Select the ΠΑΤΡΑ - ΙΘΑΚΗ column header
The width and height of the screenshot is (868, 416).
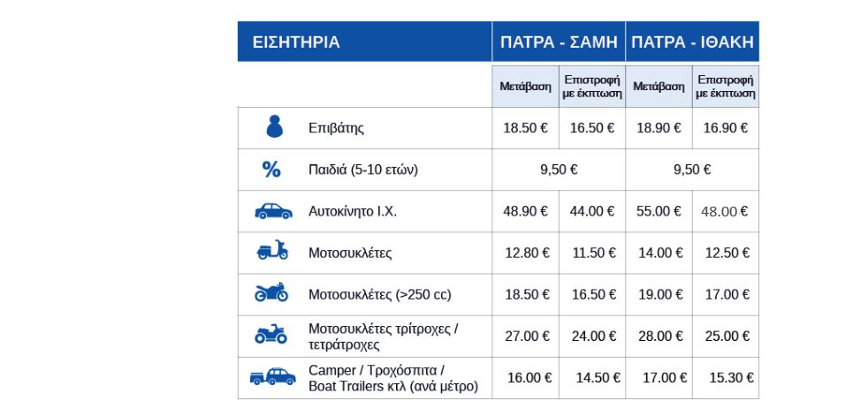click(692, 42)
